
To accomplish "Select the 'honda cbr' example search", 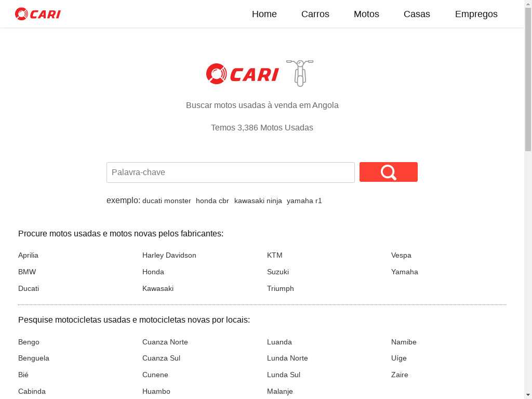I will [212, 201].
